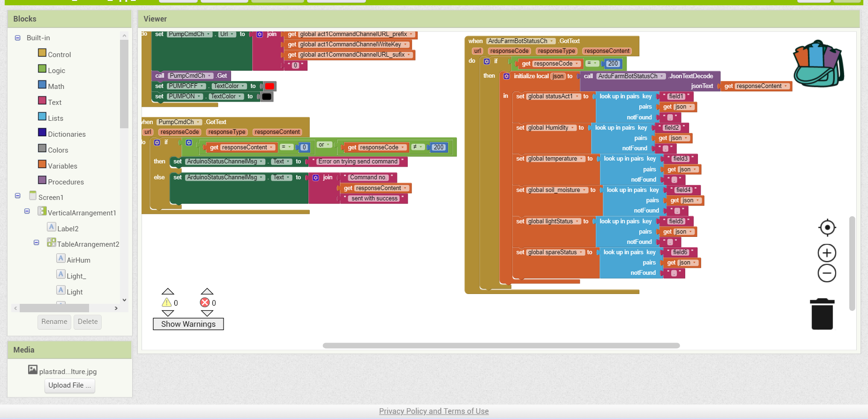Click the Show Warnings button
868x419 pixels.
(x=188, y=324)
